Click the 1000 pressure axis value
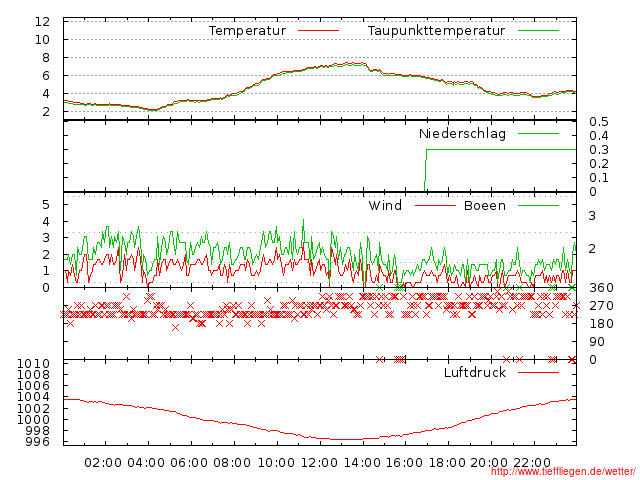The image size is (640, 480). pyautogui.click(x=33, y=419)
